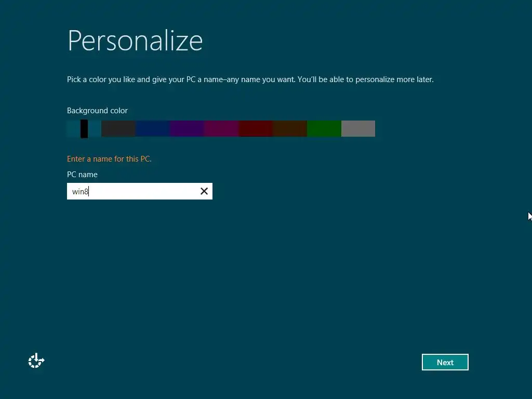Choose the purple background color

tap(187, 129)
